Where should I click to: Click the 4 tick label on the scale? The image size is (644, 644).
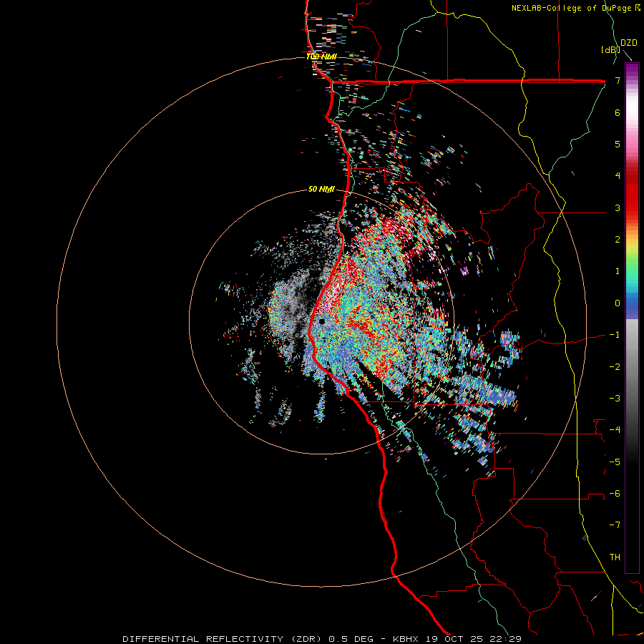[x=618, y=176]
